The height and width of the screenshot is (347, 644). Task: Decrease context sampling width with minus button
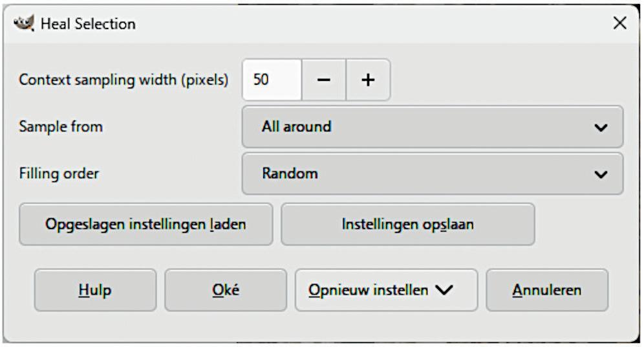coord(324,80)
